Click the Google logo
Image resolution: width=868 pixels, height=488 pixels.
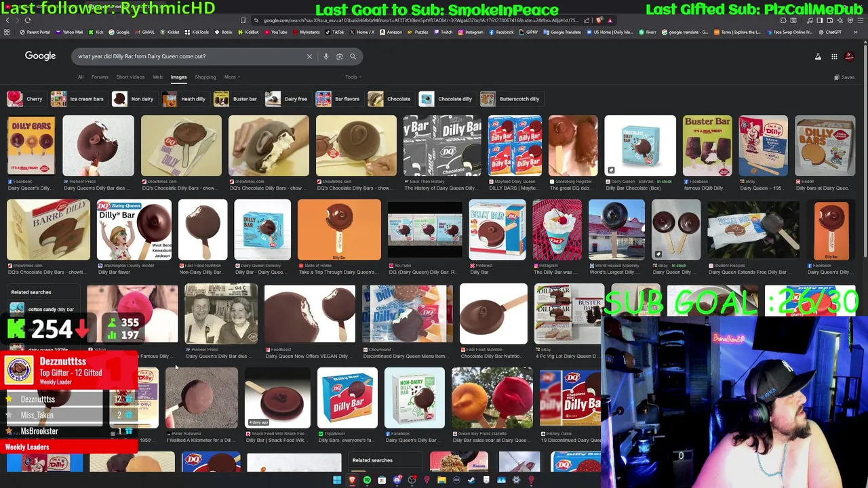click(x=40, y=56)
